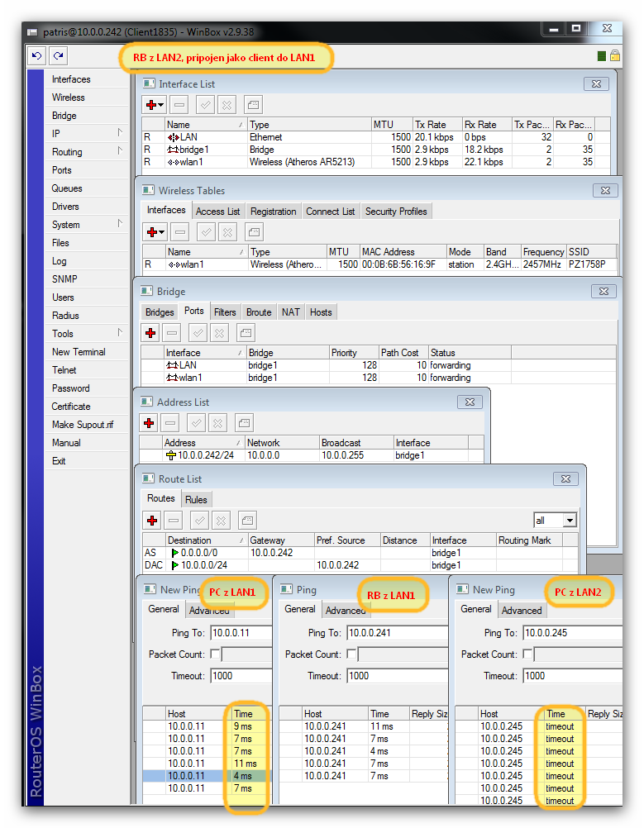Open Interfaces from the sidebar menu

point(71,79)
